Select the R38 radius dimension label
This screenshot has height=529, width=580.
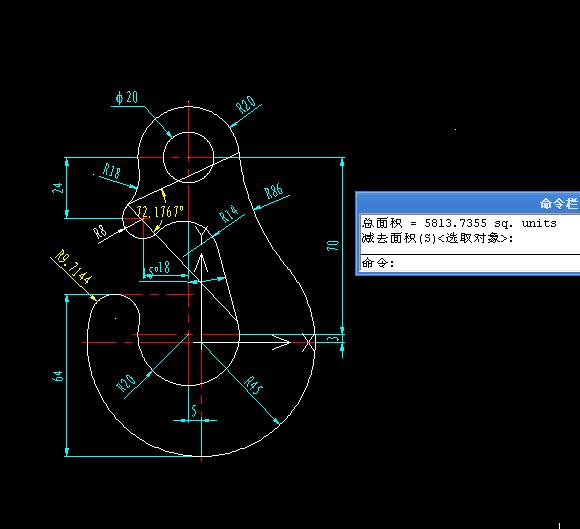click(x=112, y=172)
